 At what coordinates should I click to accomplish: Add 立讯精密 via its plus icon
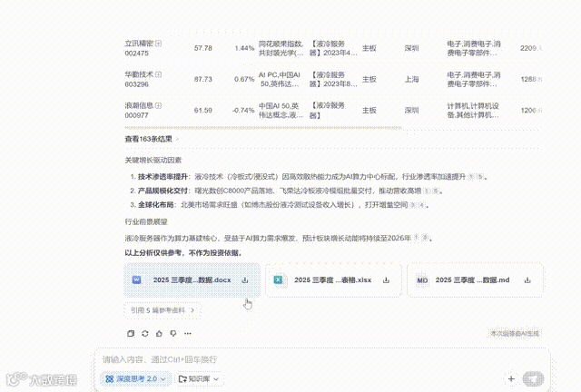[158, 44]
